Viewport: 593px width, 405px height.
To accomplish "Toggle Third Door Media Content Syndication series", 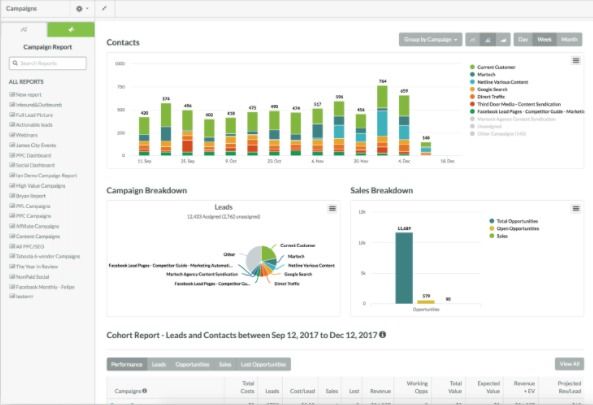I will tap(515, 104).
